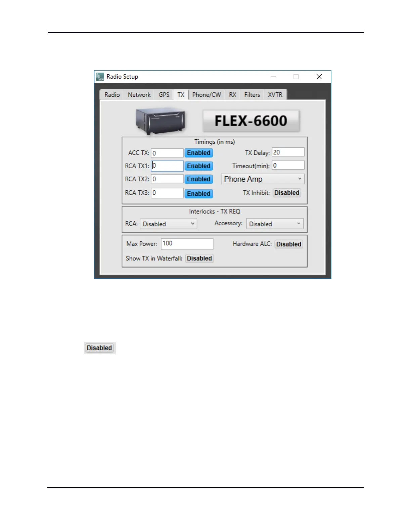Close the Radio Setup window

click(319, 77)
